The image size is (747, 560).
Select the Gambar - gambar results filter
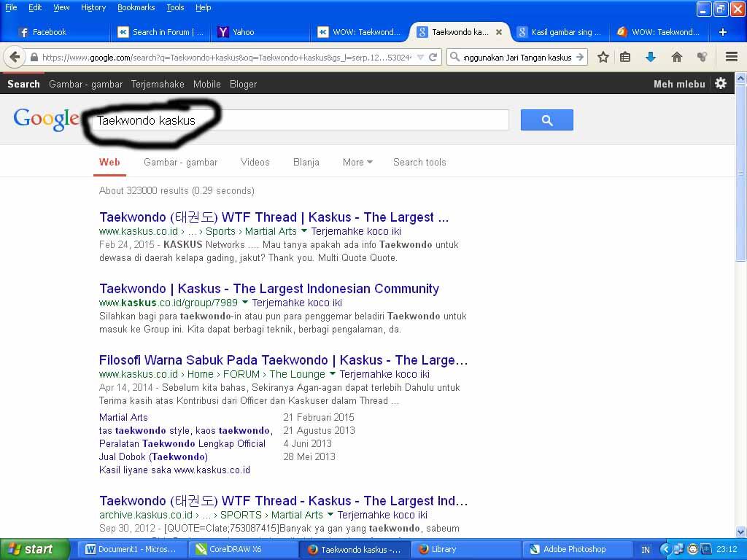coord(181,162)
